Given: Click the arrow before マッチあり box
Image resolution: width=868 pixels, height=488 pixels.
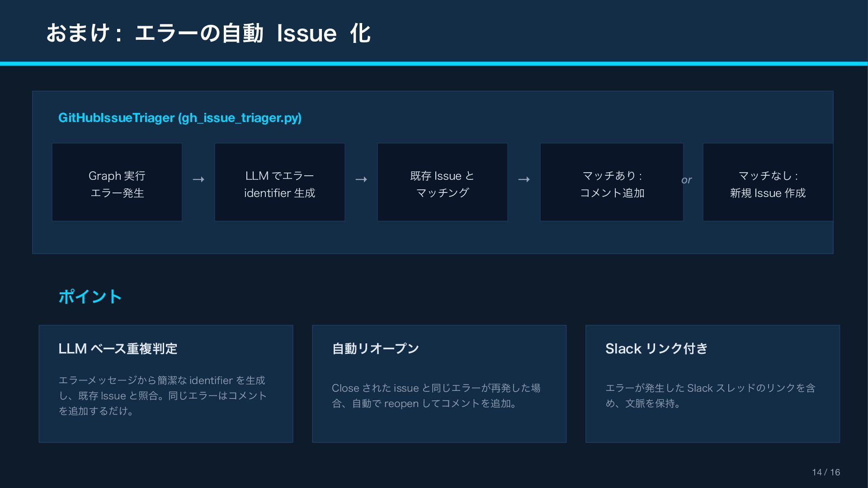Looking at the screenshot, I should click(x=524, y=180).
